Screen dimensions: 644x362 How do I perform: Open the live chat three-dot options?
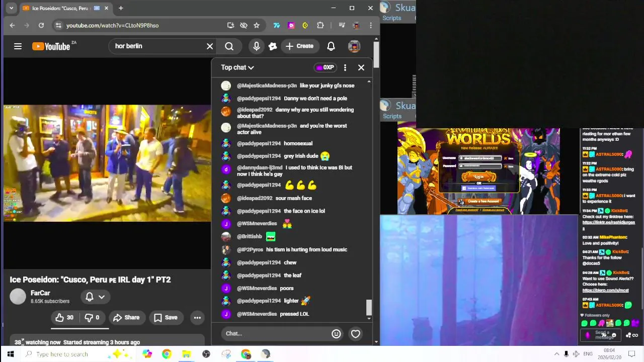pyautogui.click(x=345, y=67)
